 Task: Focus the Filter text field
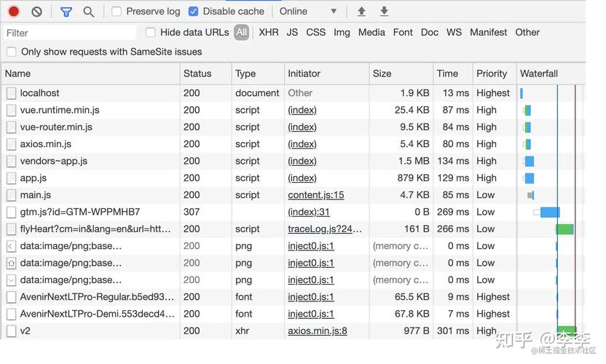pos(71,33)
